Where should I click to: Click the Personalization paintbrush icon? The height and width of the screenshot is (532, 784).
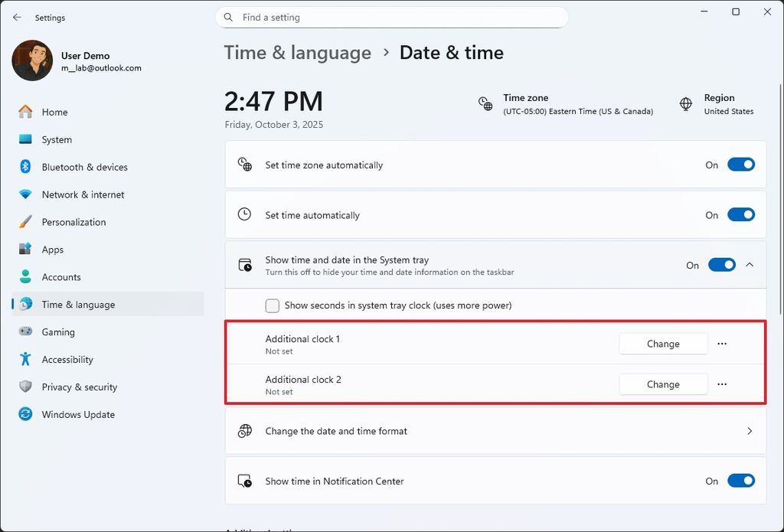(25, 221)
